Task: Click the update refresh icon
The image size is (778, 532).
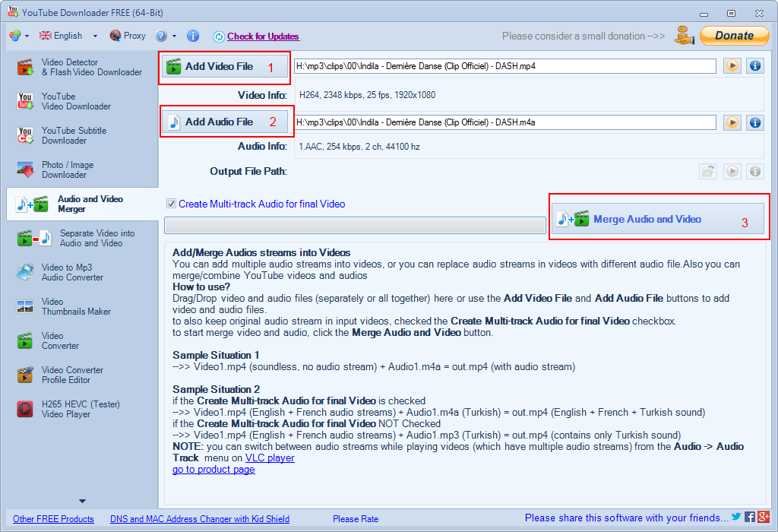Action: coord(219,36)
